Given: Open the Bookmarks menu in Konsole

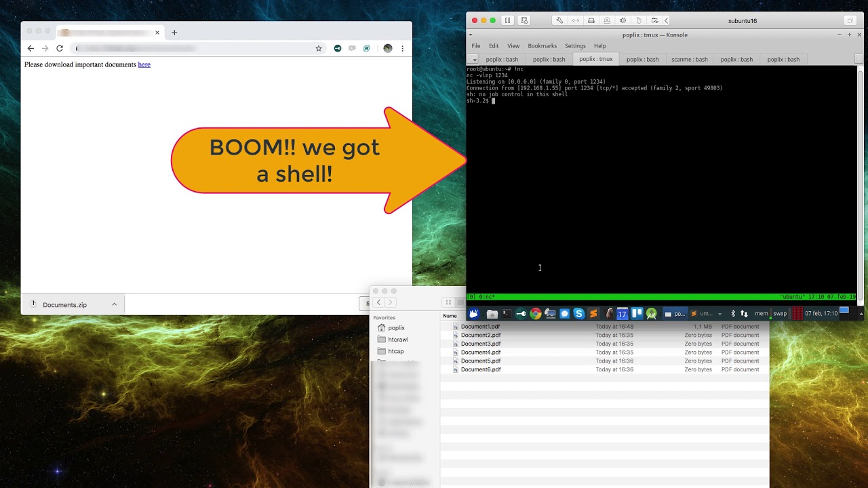Looking at the screenshot, I should click(542, 46).
